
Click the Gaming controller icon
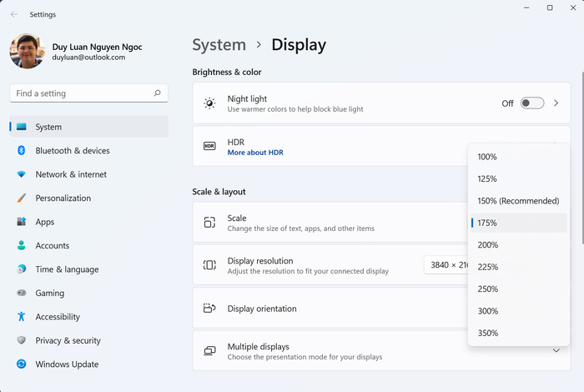[x=22, y=294]
